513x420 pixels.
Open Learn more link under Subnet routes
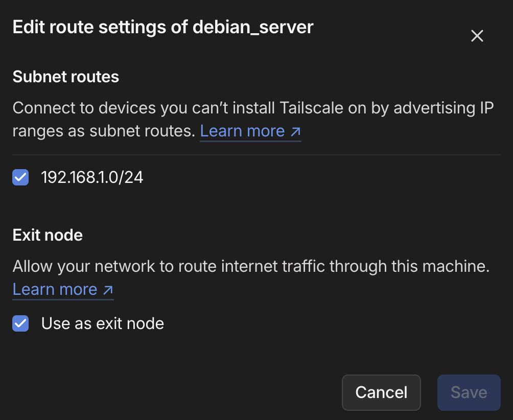click(x=242, y=131)
